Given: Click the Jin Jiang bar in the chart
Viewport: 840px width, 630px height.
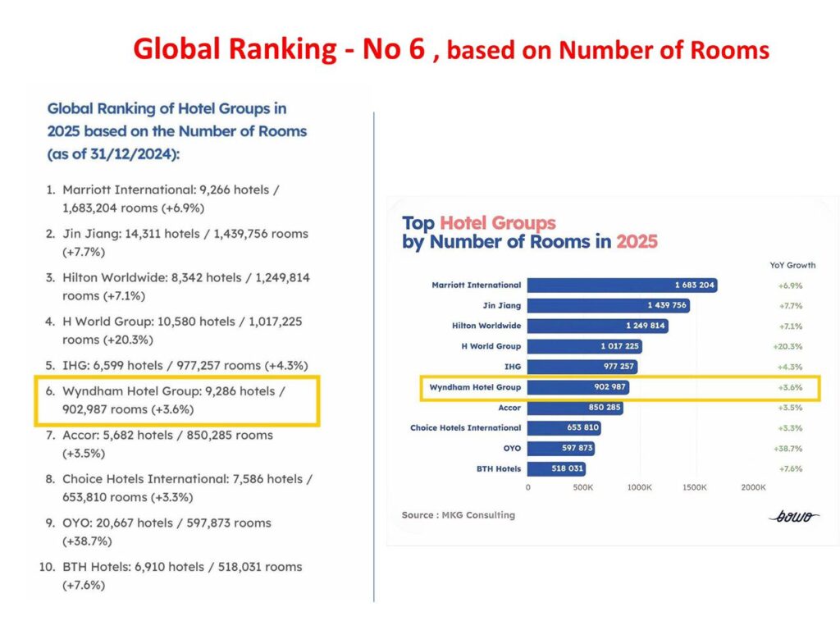Looking at the screenshot, I should [x=608, y=305].
